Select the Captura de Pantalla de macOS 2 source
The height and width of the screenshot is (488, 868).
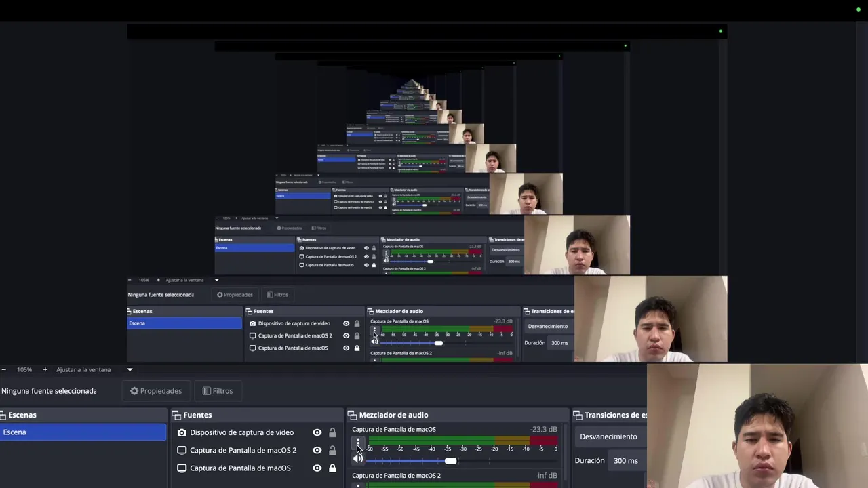[243, 450]
